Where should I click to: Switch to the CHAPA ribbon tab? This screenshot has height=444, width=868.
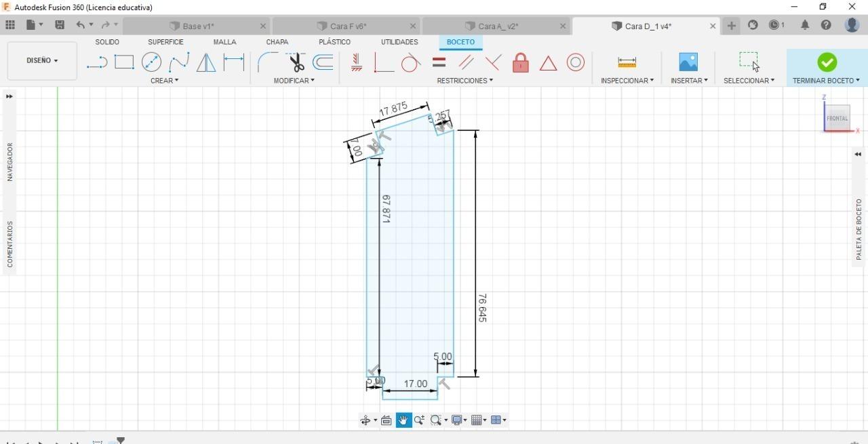(x=277, y=42)
